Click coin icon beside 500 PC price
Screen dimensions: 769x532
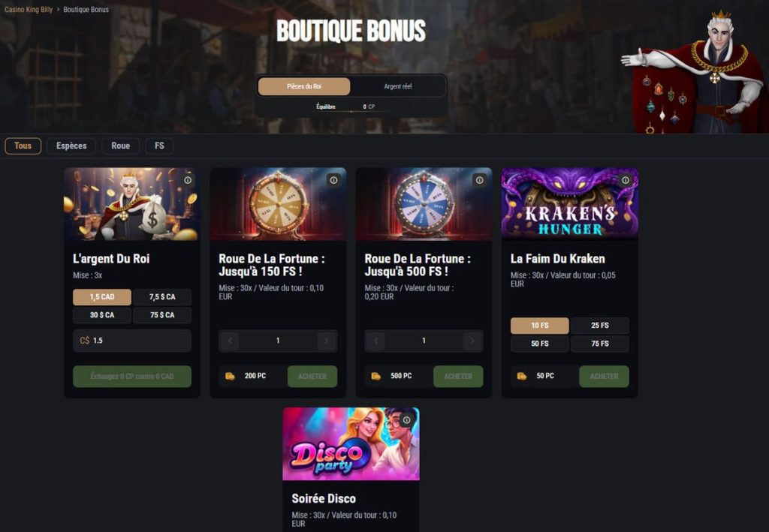click(376, 376)
